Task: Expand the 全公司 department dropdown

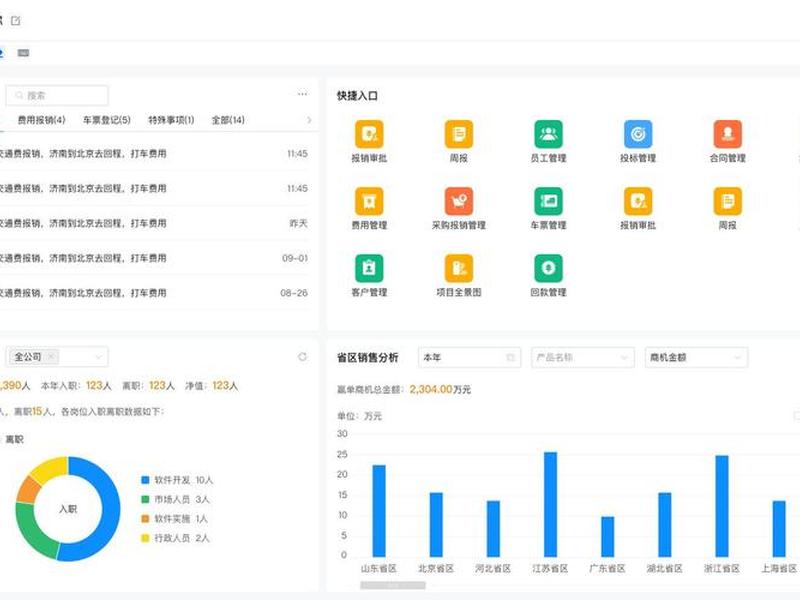Action: [x=98, y=357]
